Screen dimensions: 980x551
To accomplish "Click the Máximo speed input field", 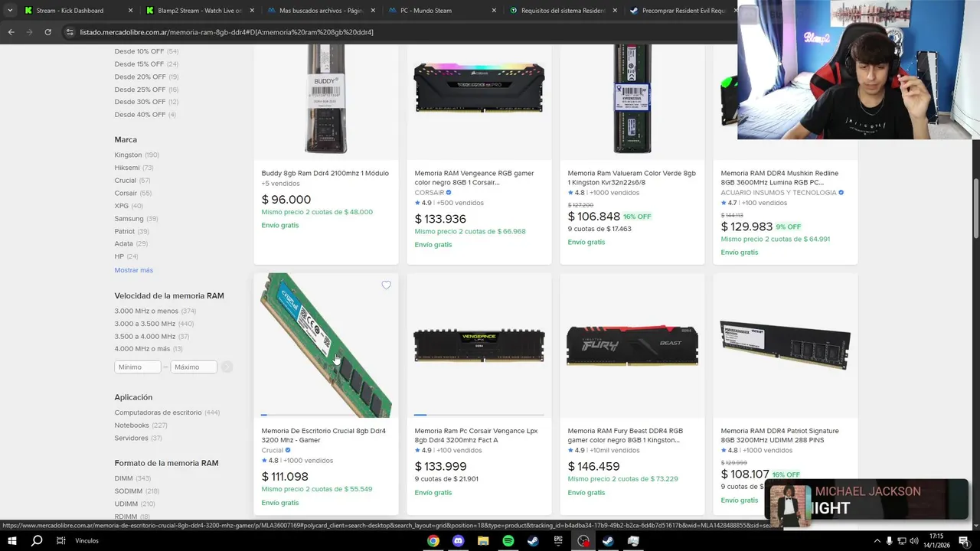I will click(194, 367).
